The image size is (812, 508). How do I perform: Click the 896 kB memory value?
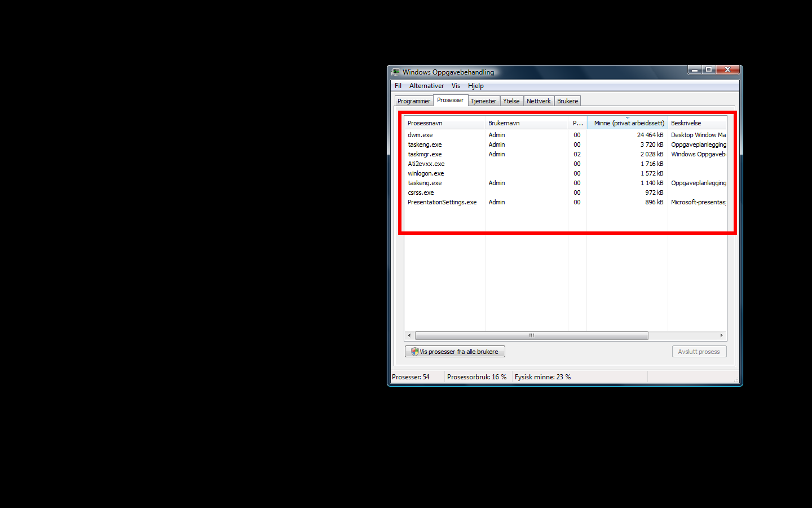pyautogui.click(x=654, y=202)
